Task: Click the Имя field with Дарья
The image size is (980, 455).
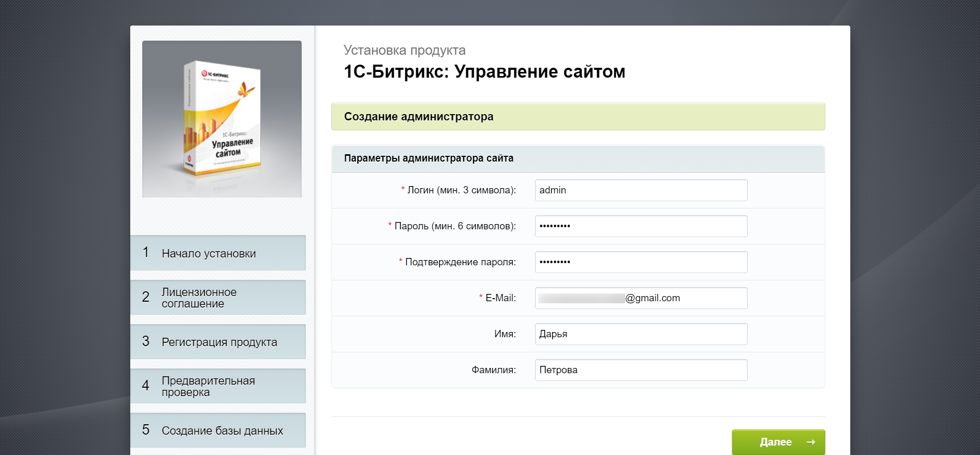Action: click(x=641, y=334)
